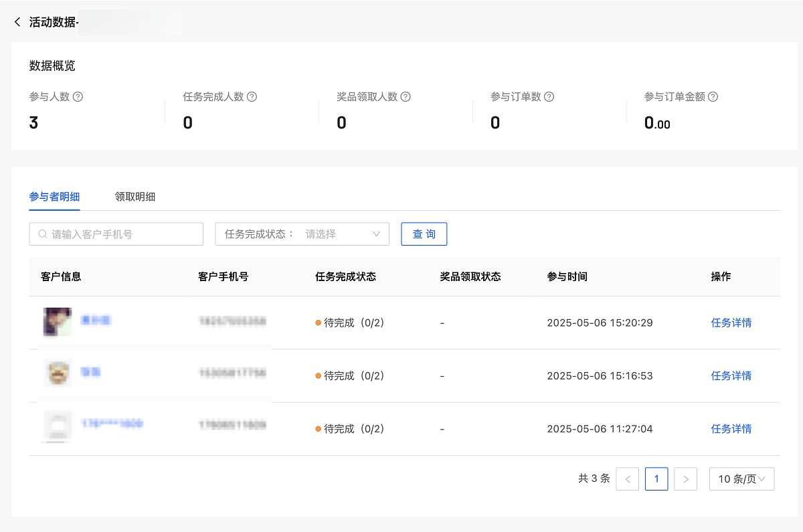The image size is (803, 532).
Task: Open the 10 条/页 page size dropdown
Action: 742,479
